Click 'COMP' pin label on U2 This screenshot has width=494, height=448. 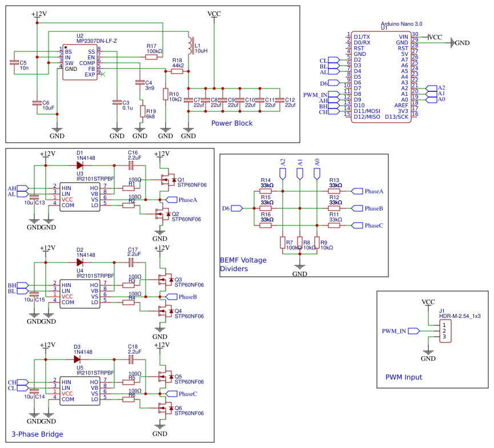pos(87,63)
